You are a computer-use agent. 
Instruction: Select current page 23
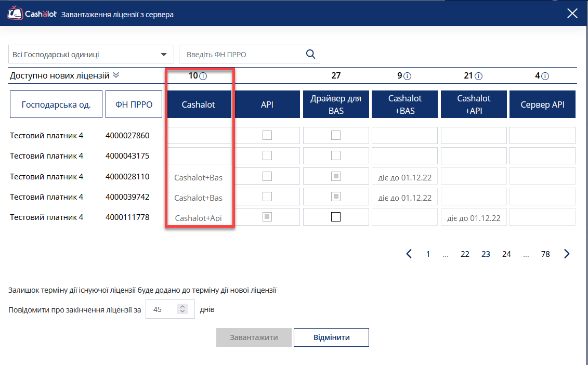coord(486,254)
